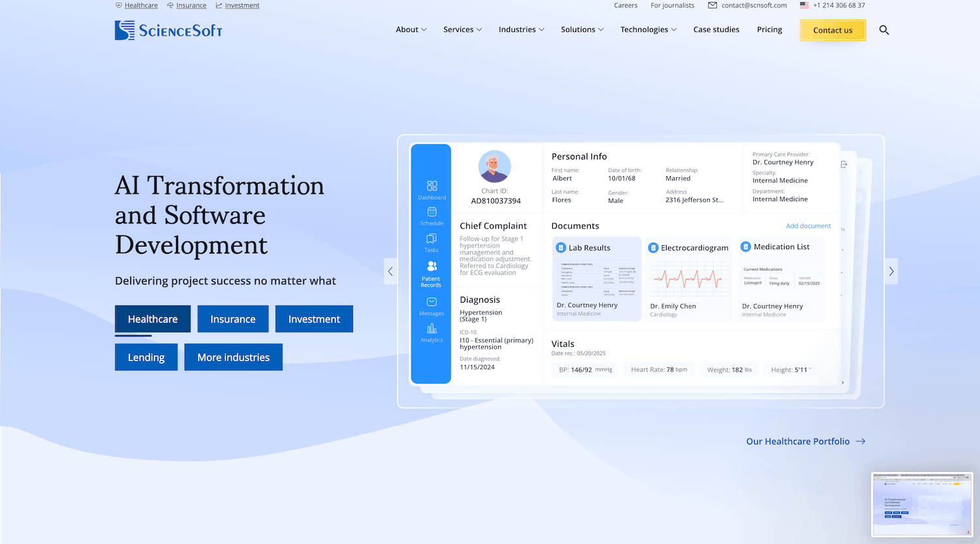Click the Schedule calendar icon in mockup sidebar

(432, 212)
